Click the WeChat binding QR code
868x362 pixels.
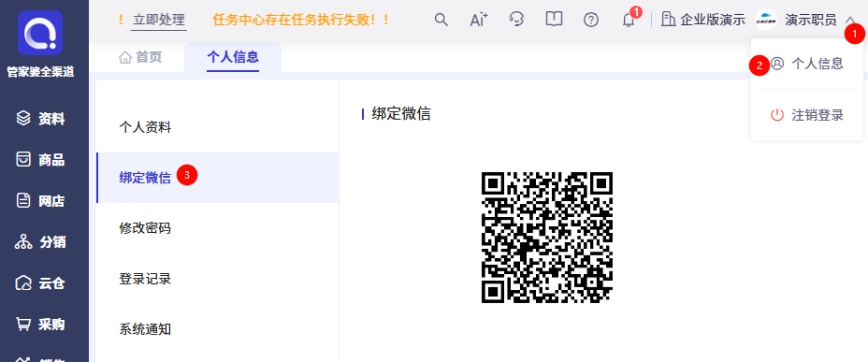547,238
